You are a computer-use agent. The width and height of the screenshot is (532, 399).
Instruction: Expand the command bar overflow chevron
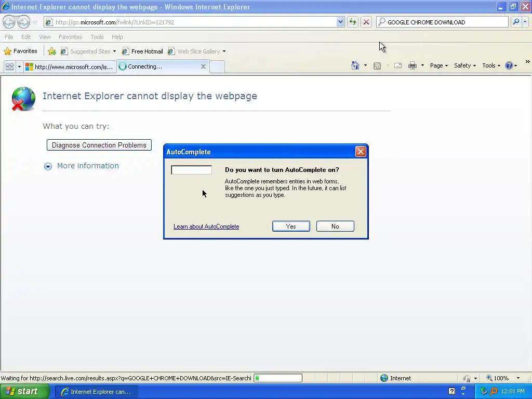[528, 62]
